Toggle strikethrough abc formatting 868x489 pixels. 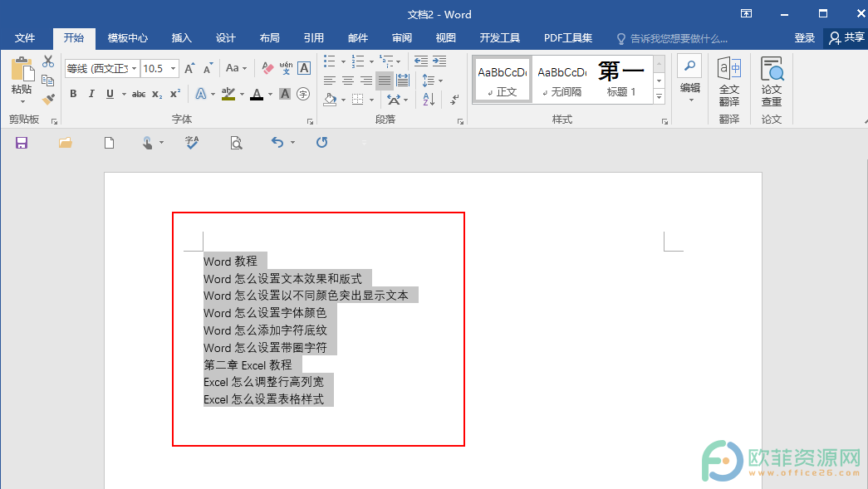tap(139, 94)
